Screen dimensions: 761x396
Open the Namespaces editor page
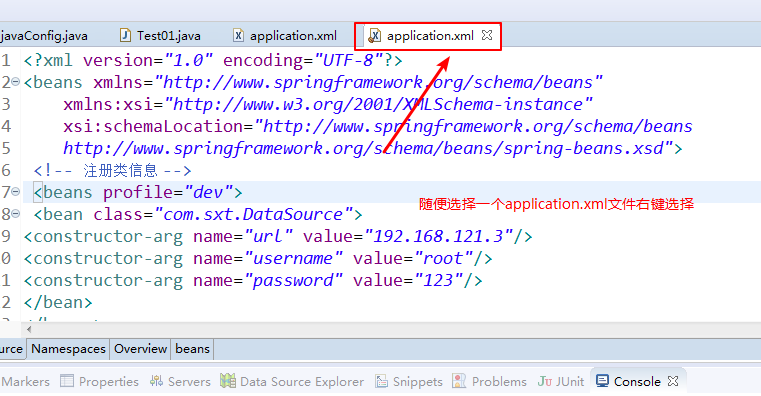point(68,349)
